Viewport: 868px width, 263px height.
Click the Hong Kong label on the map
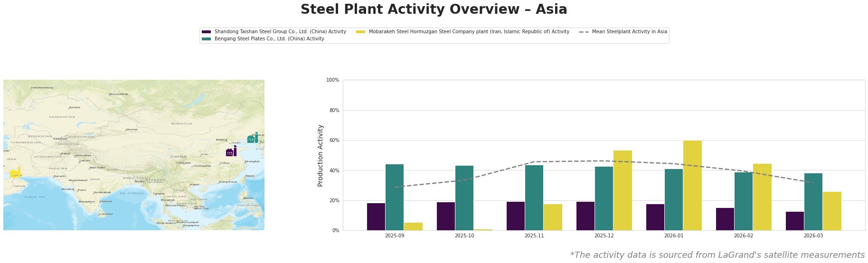tap(228, 182)
